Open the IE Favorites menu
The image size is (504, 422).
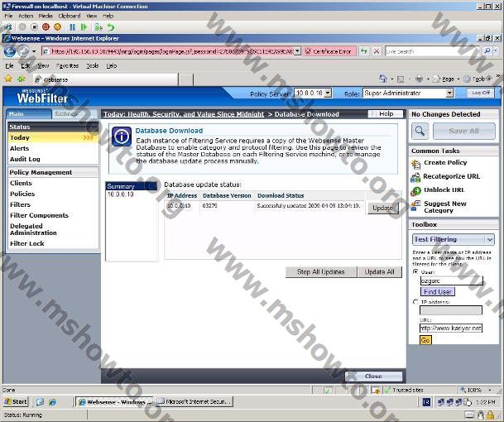[x=67, y=65]
